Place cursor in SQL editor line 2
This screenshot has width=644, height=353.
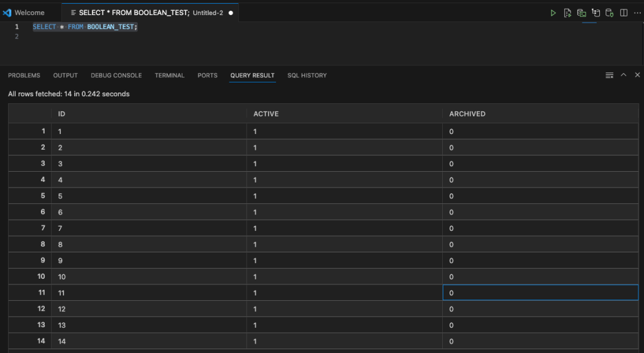tap(126, 37)
